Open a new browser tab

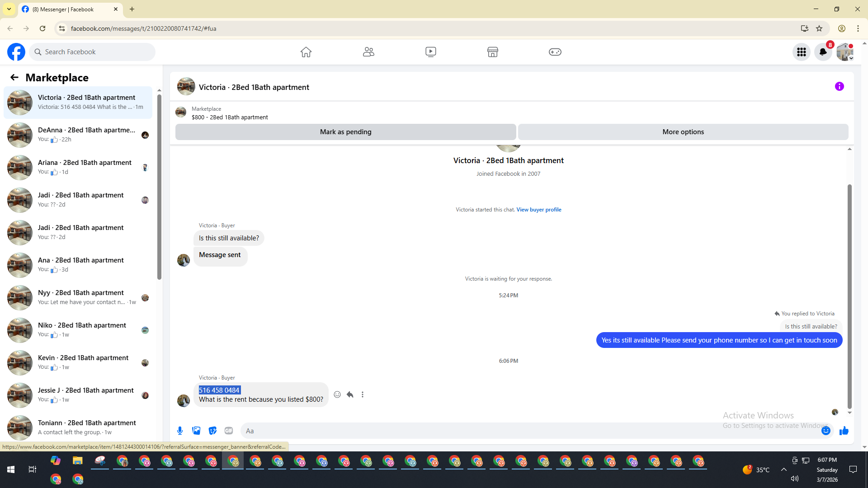click(132, 9)
